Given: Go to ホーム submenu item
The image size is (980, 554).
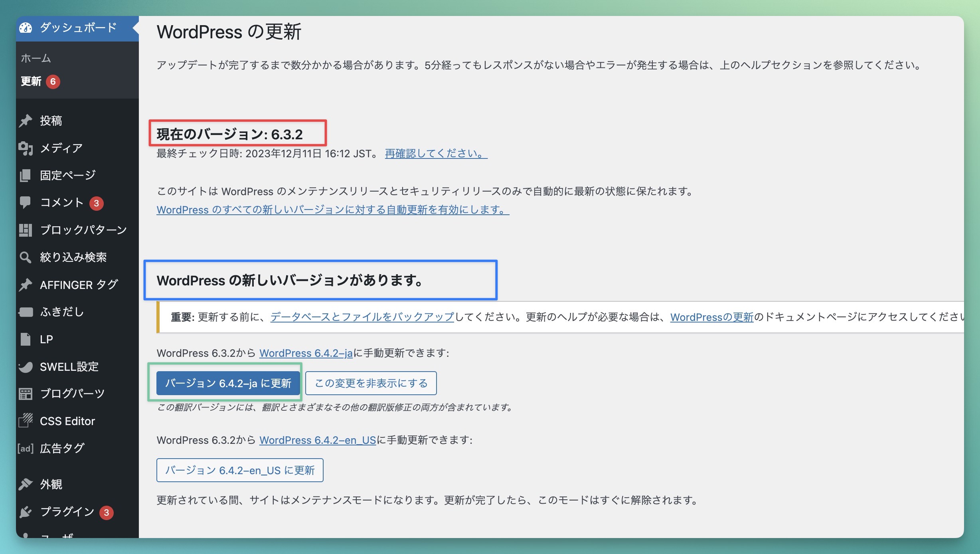Looking at the screenshot, I should [x=36, y=58].
